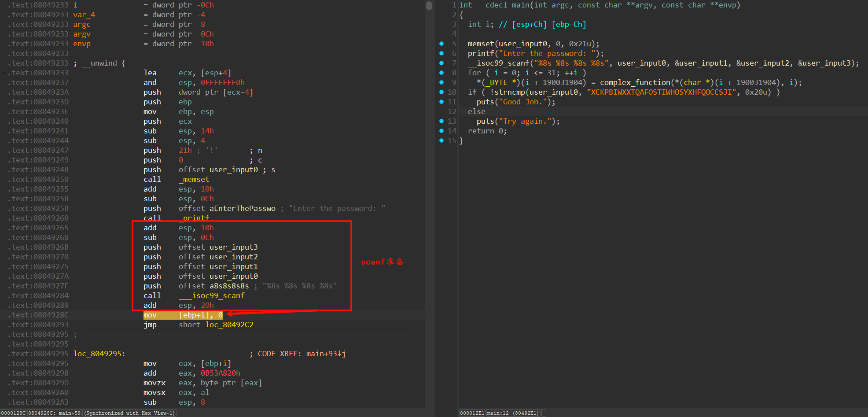This screenshot has width=868, height=417.
Task: Select the constant 0B53A820h in add instruction
Action: (221, 373)
